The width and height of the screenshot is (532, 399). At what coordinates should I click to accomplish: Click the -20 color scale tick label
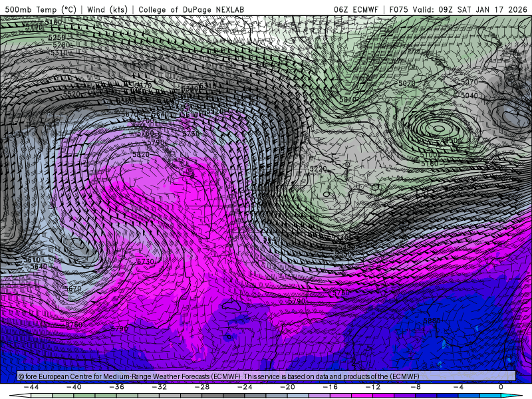tap(287, 387)
